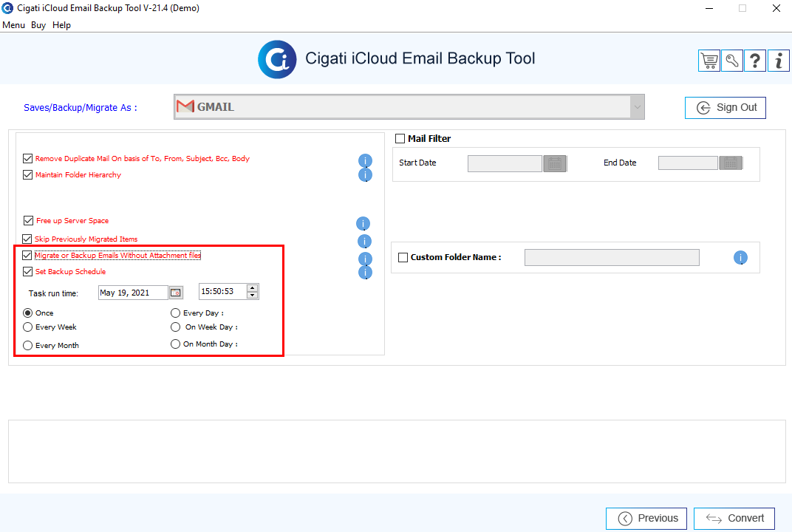Screen dimensions: 792x532
Task: Open the Menu menu
Action: [13, 25]
